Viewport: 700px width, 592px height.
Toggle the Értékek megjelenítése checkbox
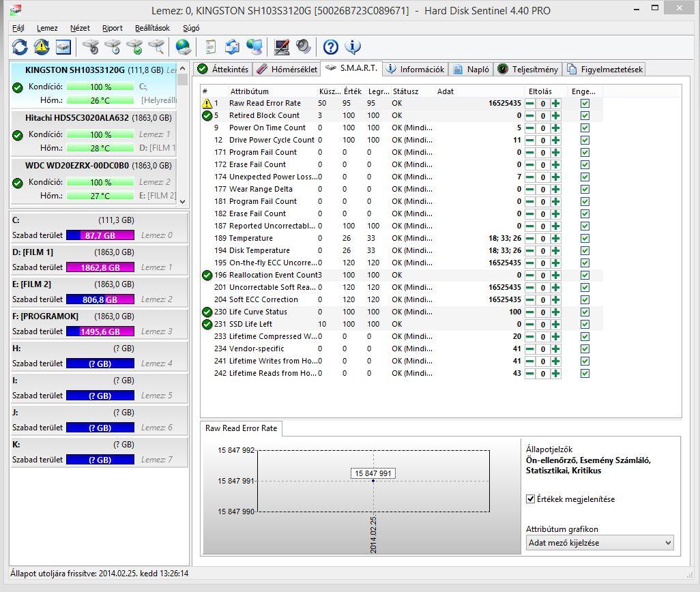click(531, 499)
